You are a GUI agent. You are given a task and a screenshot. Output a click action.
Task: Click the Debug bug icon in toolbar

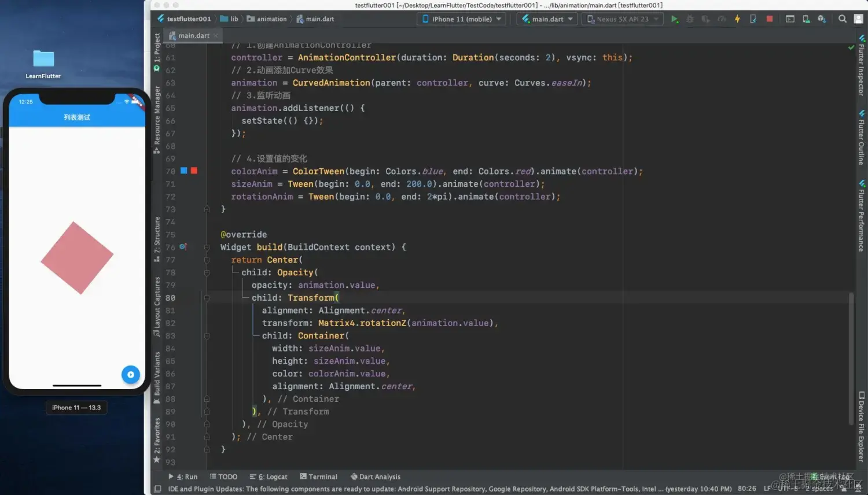[x=690, y=19]
